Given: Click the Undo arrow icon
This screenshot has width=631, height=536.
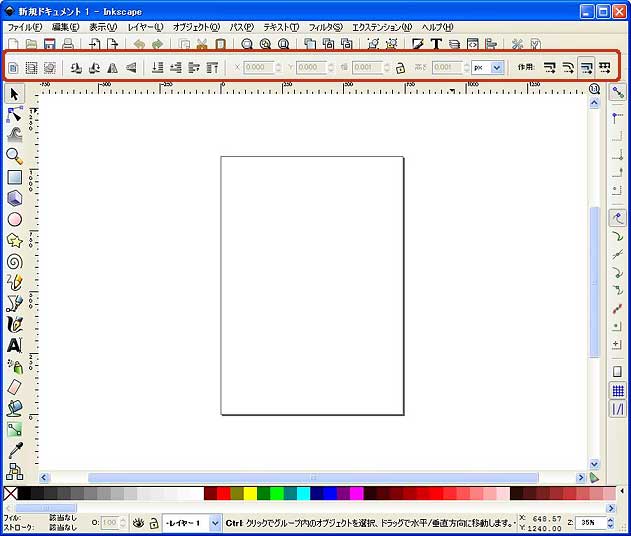Looking at the screenshot, I should [x=139, y=43].
